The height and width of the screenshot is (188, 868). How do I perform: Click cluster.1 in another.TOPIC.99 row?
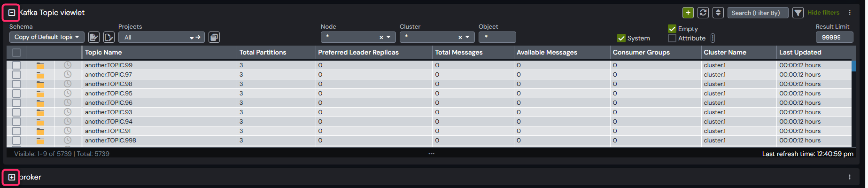coord(714,65)
